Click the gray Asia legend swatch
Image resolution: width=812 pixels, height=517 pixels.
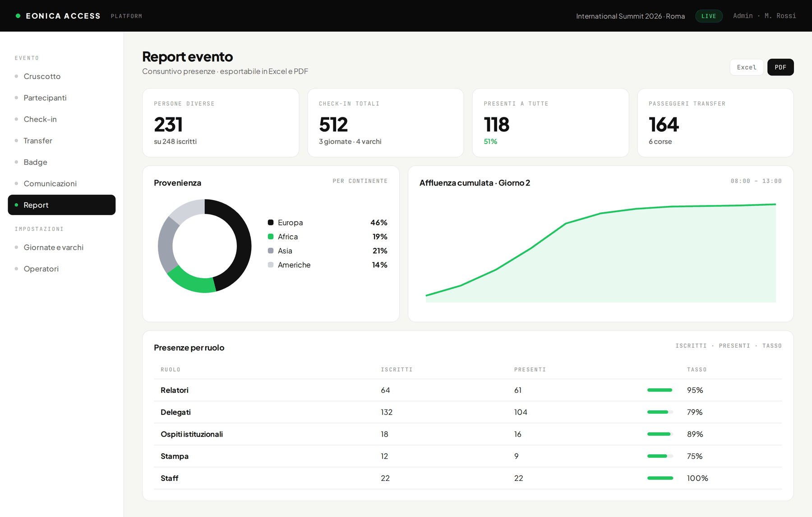click(x=271, y=251)
